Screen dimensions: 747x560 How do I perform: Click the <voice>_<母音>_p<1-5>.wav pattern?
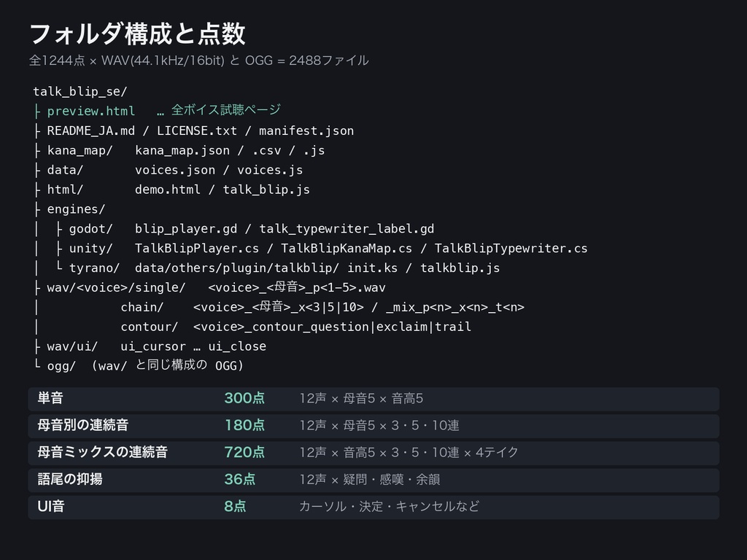click(x=297, y=287)
